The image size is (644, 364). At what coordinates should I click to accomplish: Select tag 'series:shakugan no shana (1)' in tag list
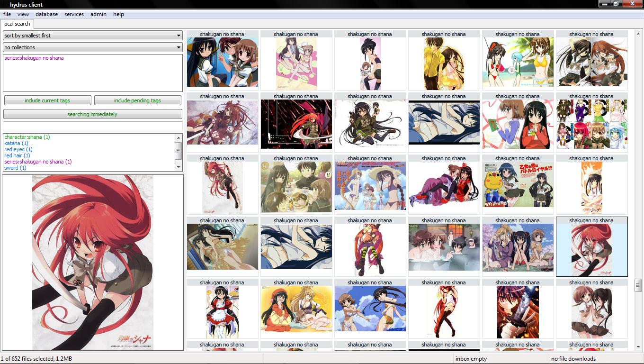pos(38,162)
